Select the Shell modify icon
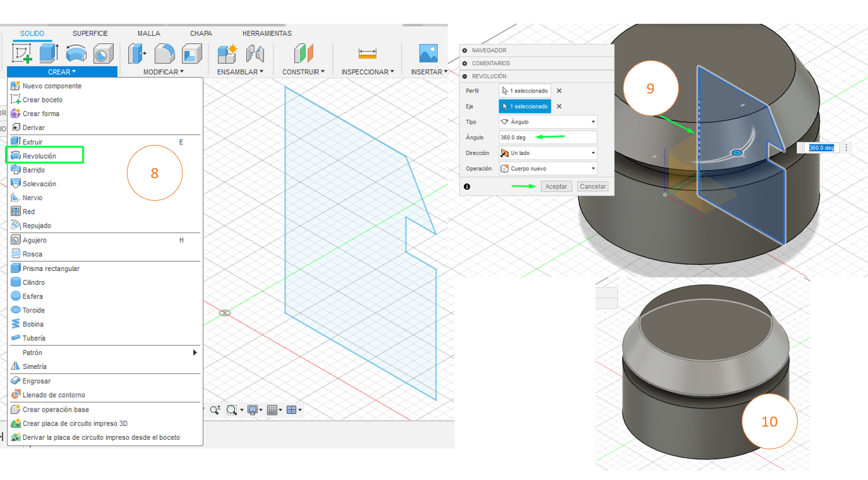The width and height of the screenshot is (868, 480). (x=192, y=54)
